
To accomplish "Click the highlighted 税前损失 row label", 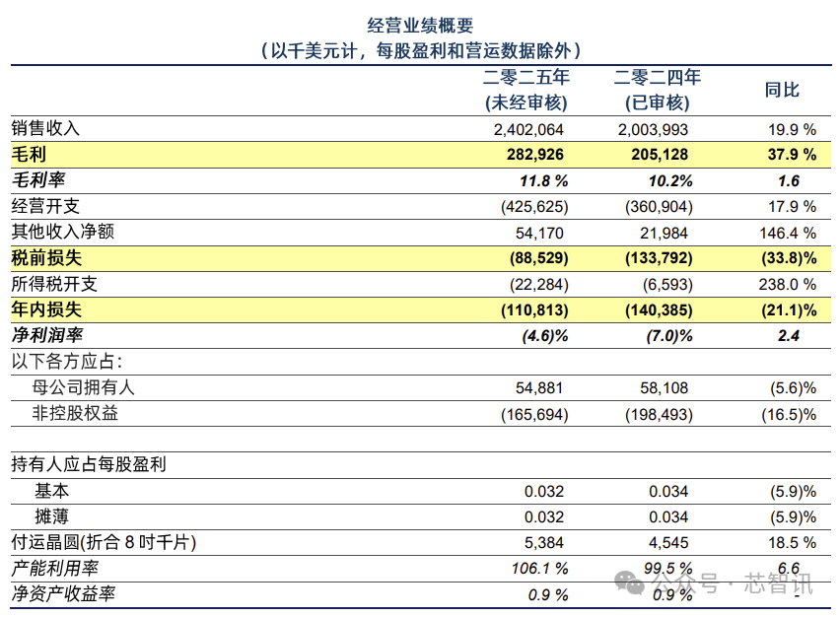I will (45, 257).
